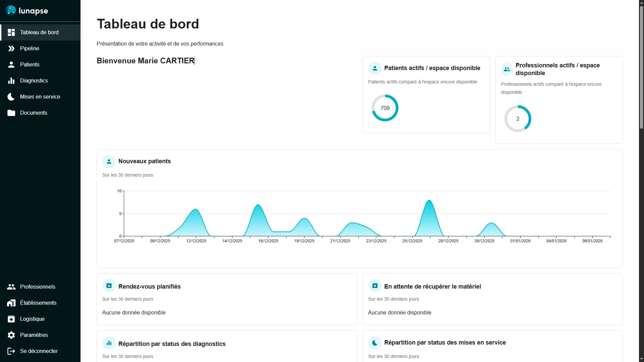Click the Professionnels people icon in sidebar
644x362 pixels.
pos(11,287)
